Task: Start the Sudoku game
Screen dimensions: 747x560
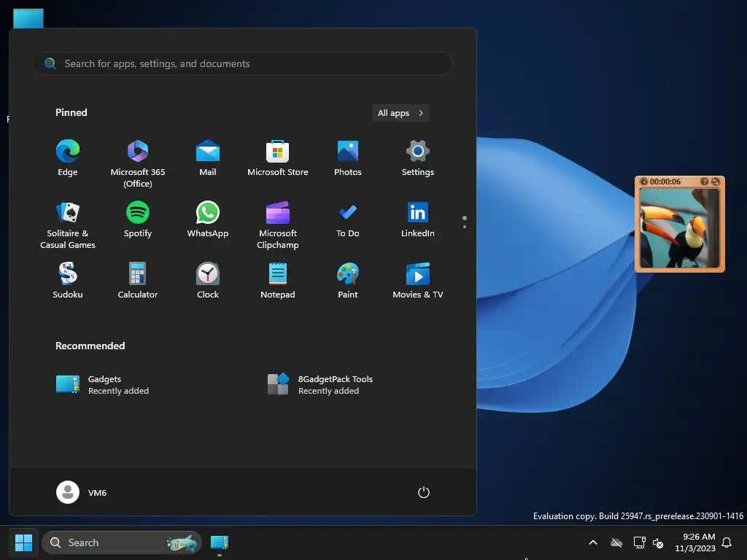Action: coord(68,281)
